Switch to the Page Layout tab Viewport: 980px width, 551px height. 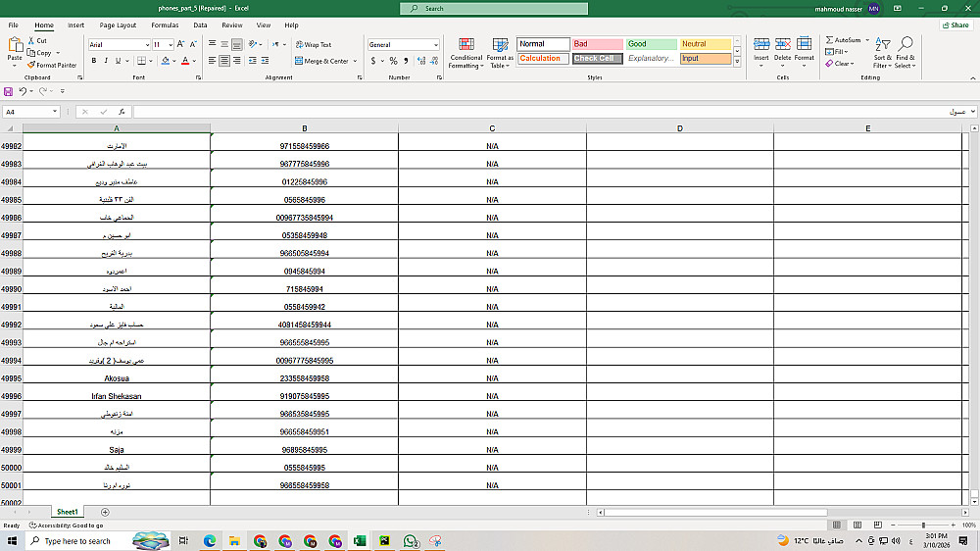(x=118, y=25)
